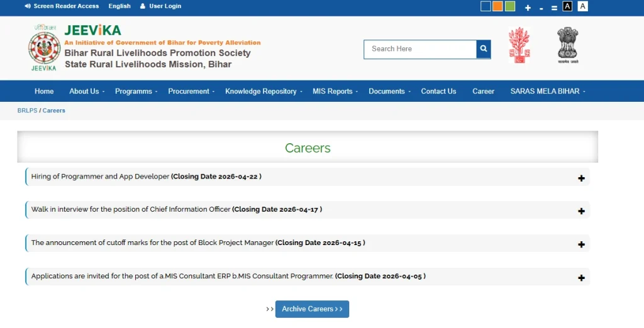Click the Indian national emblem icon
Screen dimensions: 644x328
click(567, 45)
